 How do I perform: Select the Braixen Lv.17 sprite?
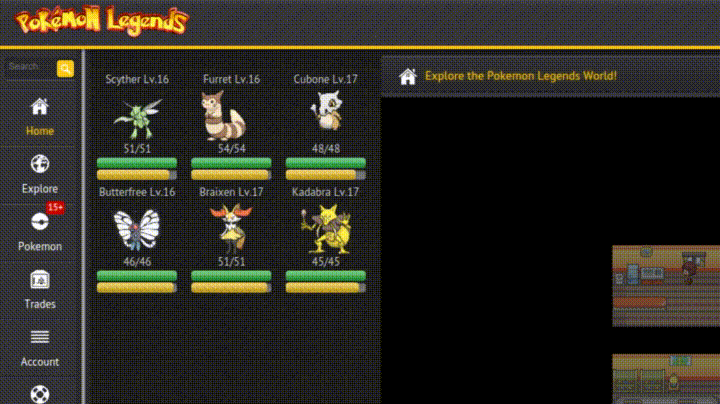[231, 228]
